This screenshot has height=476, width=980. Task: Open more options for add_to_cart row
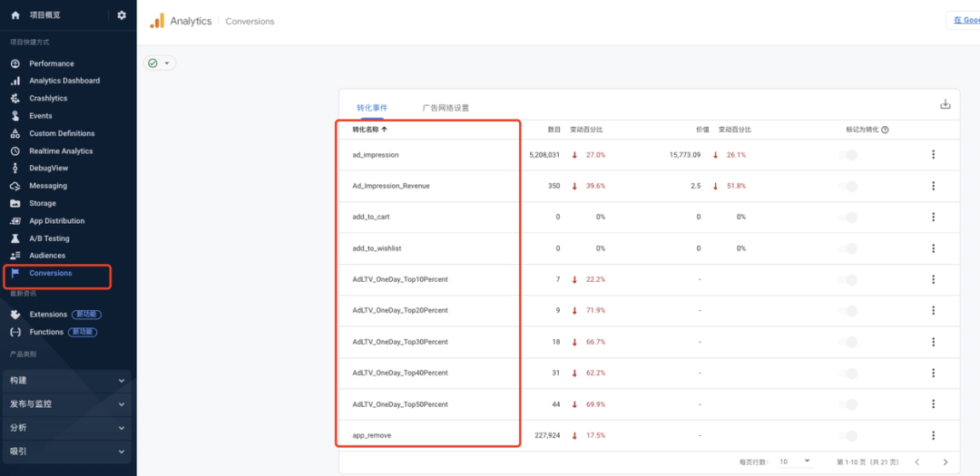pyautogui.click(x=933, y=217)
